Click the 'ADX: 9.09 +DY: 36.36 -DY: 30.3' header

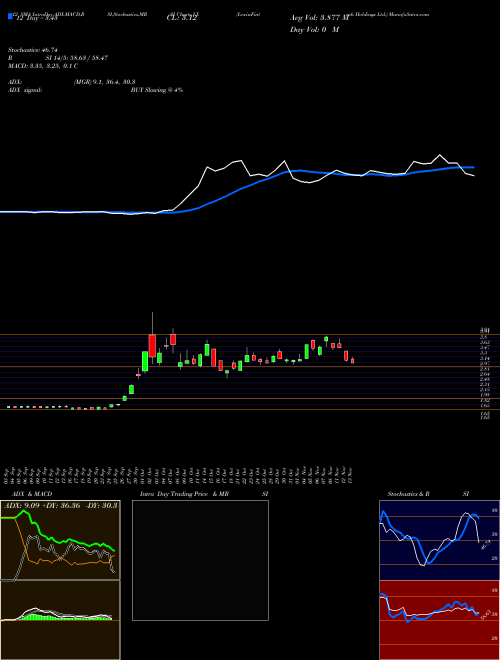61,506
